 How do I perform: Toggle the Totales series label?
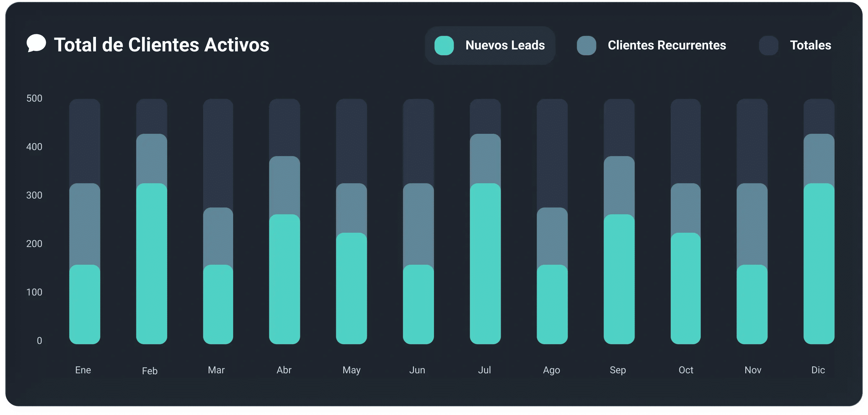pos(811,46)
